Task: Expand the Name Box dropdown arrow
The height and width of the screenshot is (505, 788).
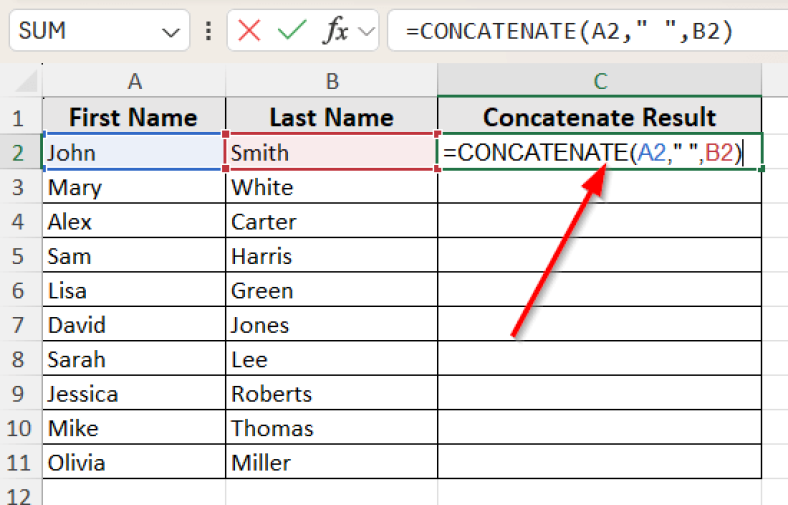Action: pyautogui.click(x=168, y=32)
